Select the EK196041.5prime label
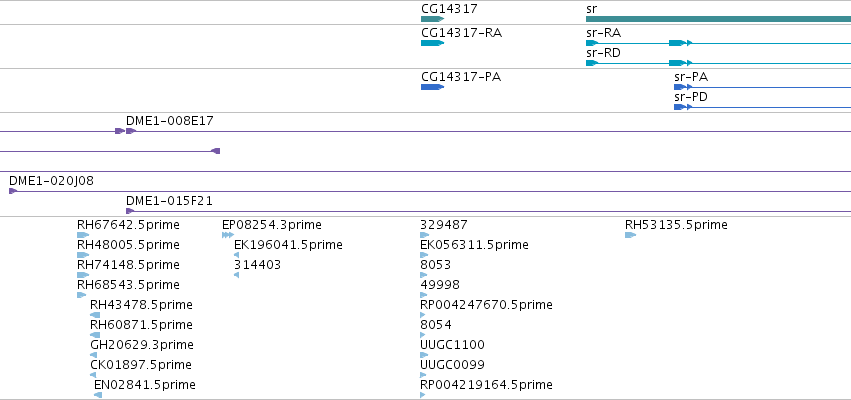 (x=288, y=245)
